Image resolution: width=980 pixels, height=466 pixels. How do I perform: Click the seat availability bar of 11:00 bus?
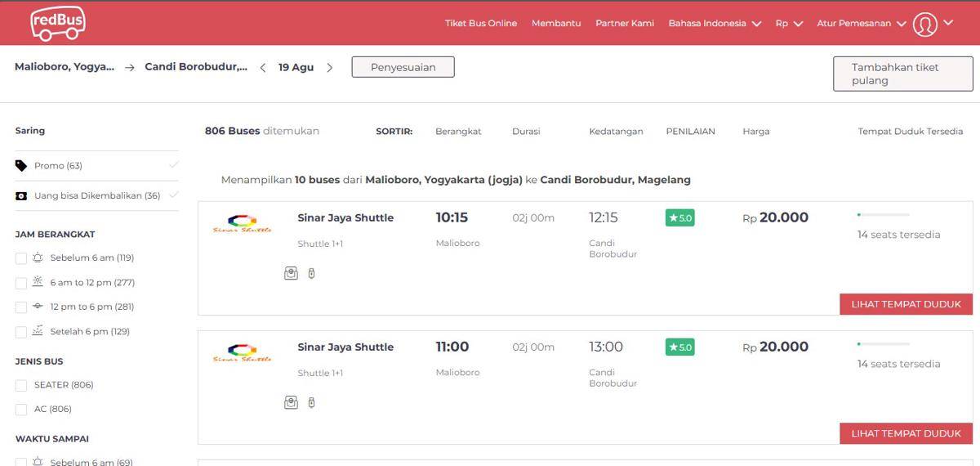[x=883, y=344]
